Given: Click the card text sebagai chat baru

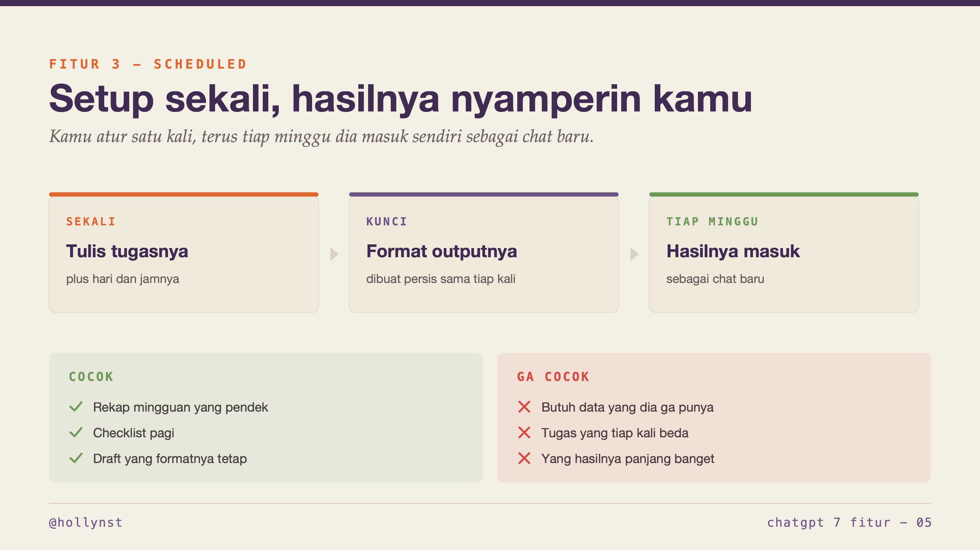Looking at the screenshot, I should coord(715,279).
